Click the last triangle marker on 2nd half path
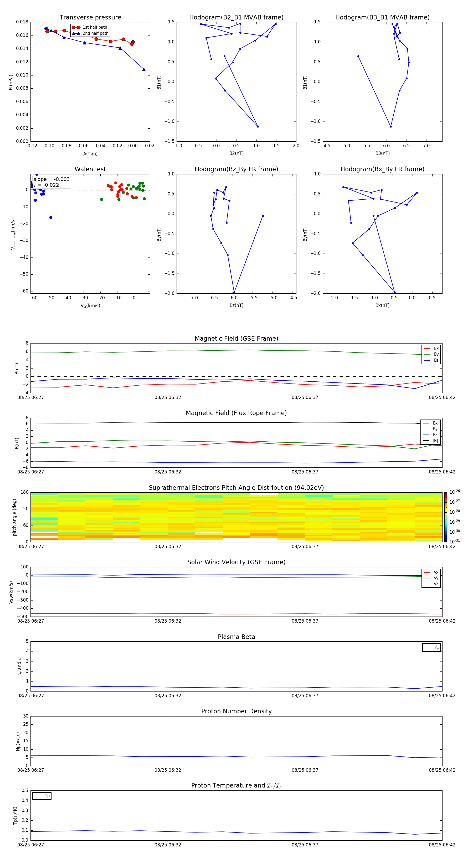The image size is (473, 868). (x=144, y=69)
